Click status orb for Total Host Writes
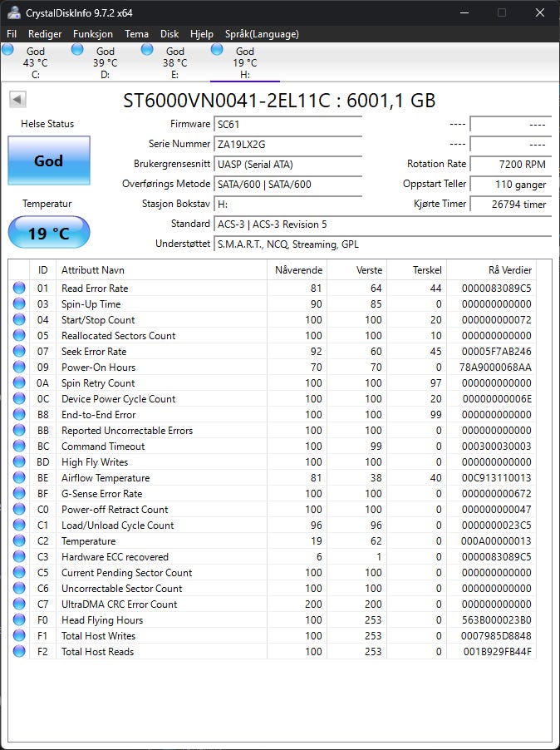Image resolution: width=560 pixels, height=750 pixels. 19,635
